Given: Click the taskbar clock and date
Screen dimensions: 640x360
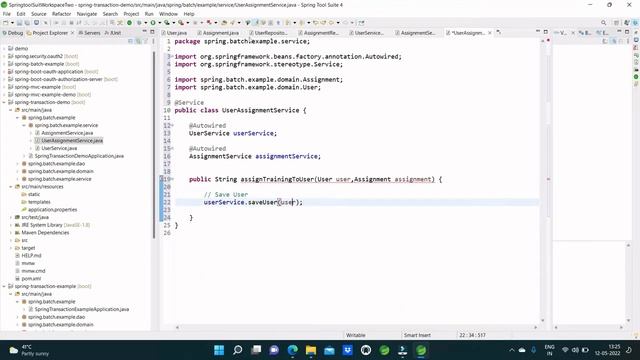Looking at the screenshot, I should point(608,350).
